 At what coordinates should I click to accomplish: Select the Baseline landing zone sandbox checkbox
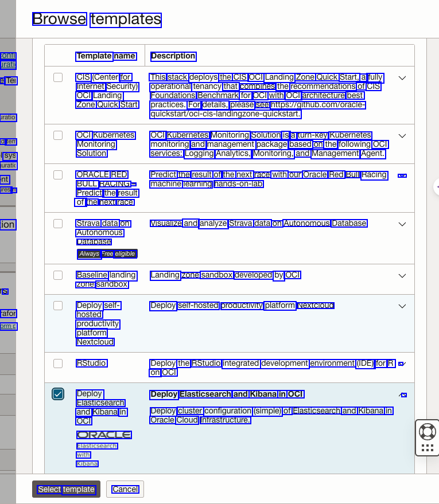58,275
